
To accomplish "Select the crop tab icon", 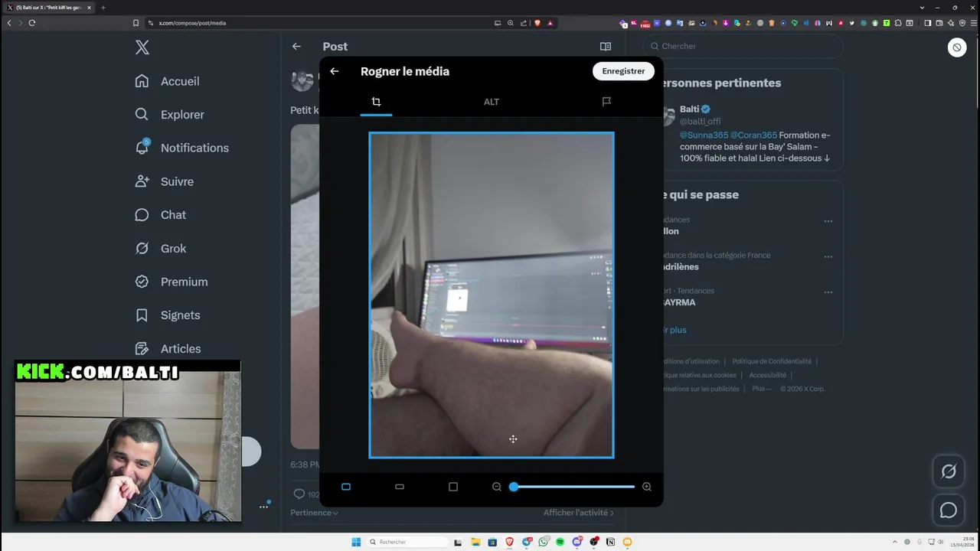I will coord(376,102).
